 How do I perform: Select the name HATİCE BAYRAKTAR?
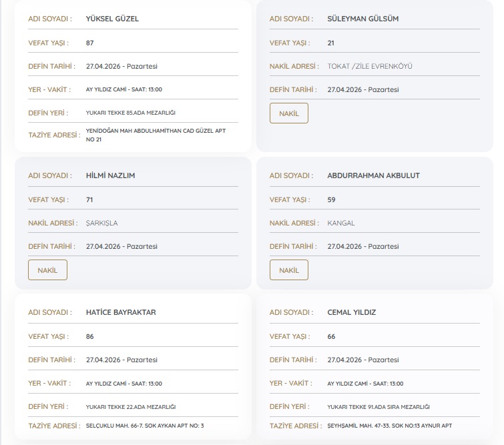[x=121, y=312]
